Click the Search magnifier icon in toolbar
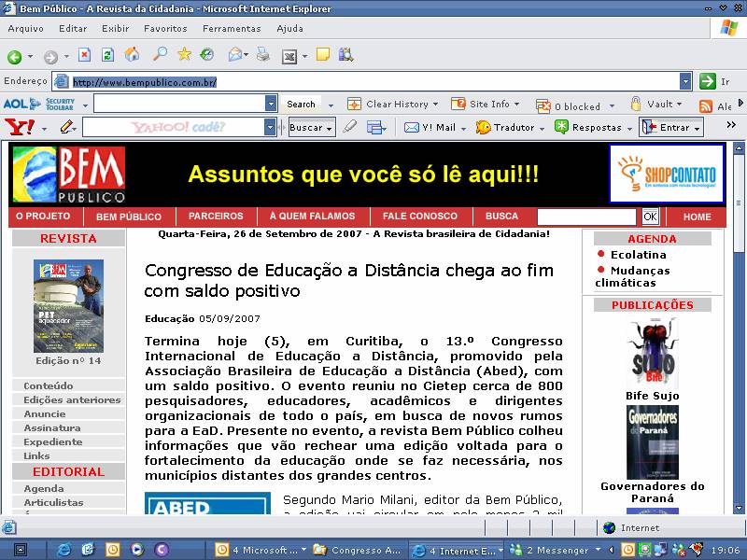 pyautogui.click(x=160, y=55)
